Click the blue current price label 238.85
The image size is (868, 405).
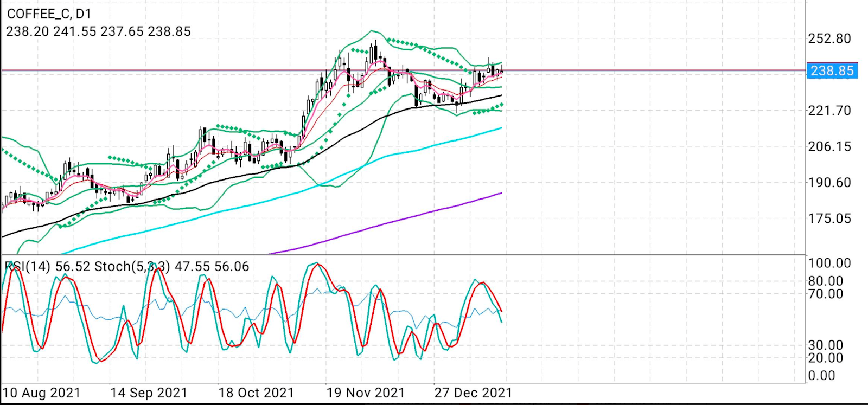pos(832,70)
